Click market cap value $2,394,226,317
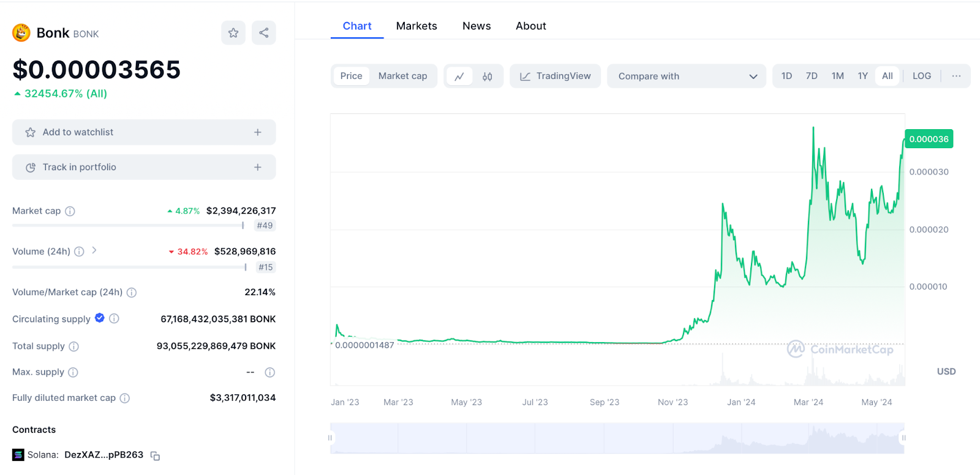980x475 pixels. tap(241, 211)
